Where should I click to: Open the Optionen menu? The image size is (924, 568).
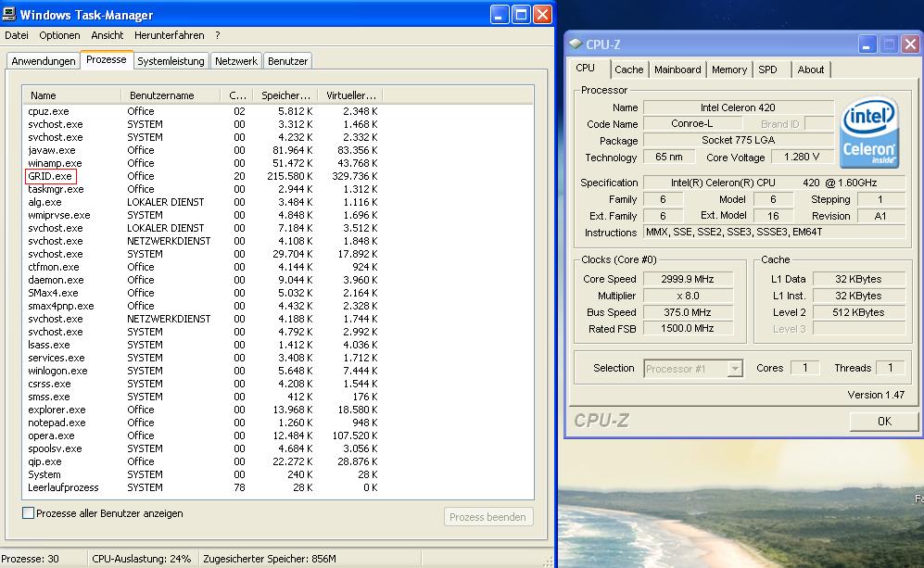pos(59,35)
